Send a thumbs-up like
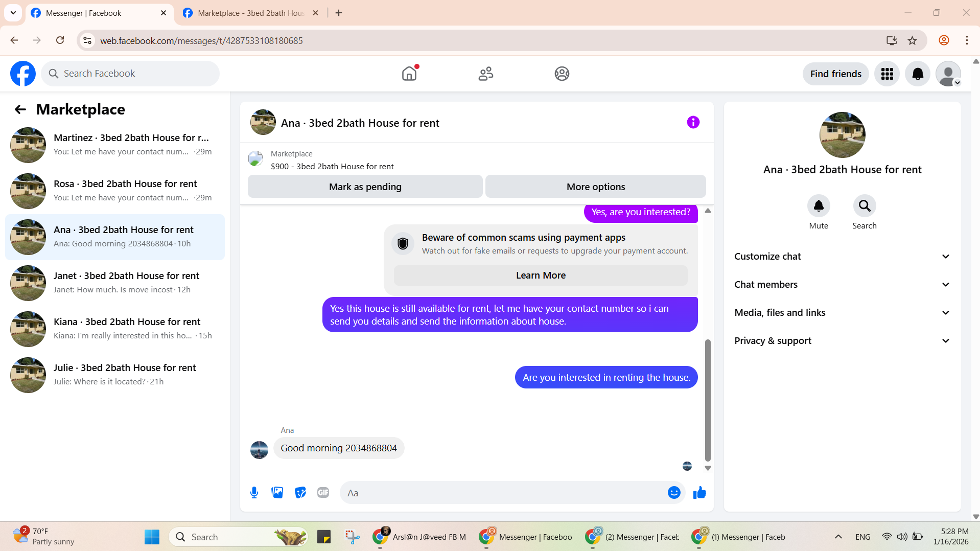 pyautogui.click(x=699, y=493)
